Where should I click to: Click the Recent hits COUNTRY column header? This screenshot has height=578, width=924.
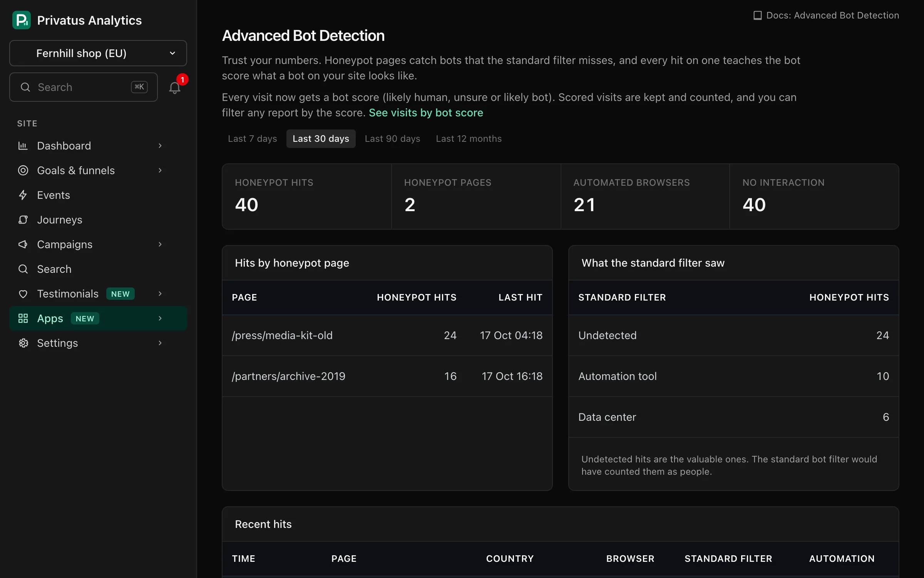click(510, 559)
